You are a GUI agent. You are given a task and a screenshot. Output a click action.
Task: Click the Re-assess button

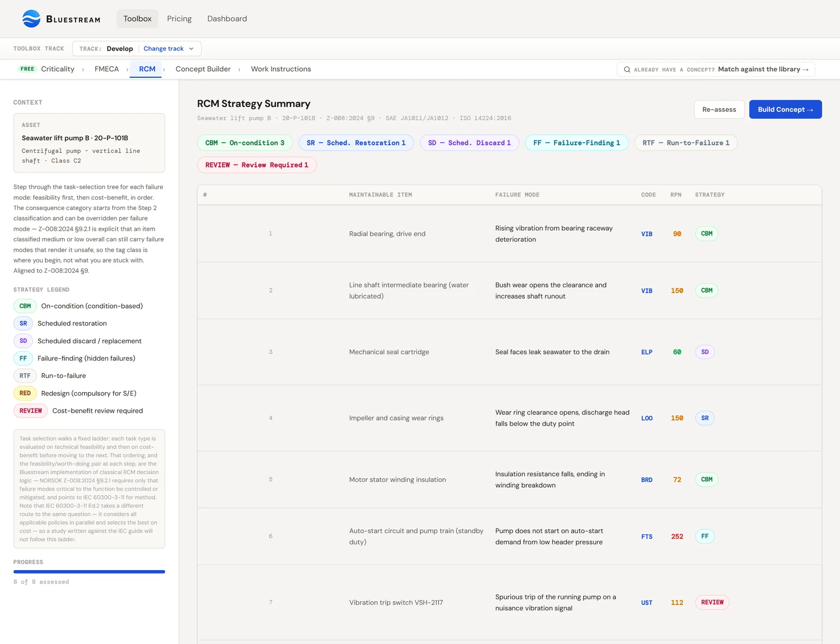coord(719,109)
